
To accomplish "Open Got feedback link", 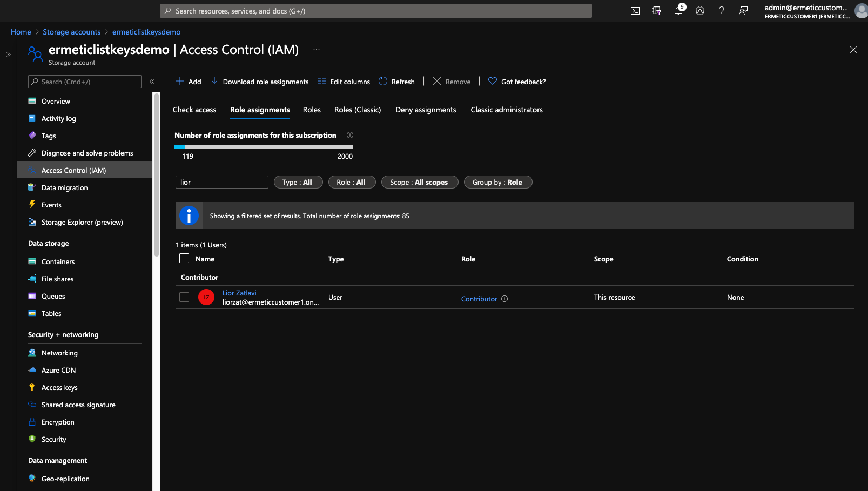I will (x=517, y=82).
